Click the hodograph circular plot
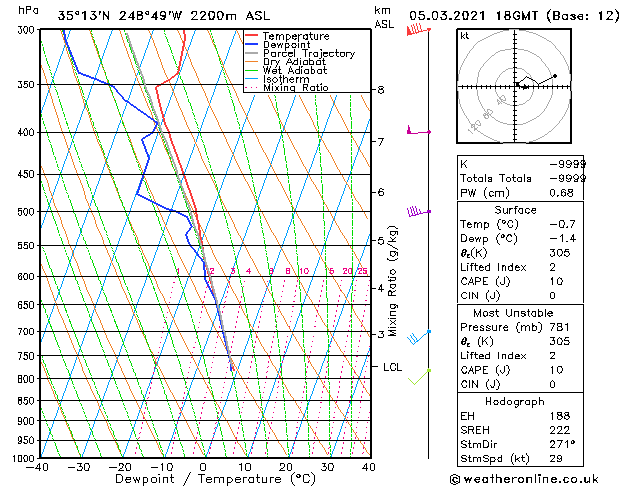Screen dimensions: 629x486 [x=514, y=86]
